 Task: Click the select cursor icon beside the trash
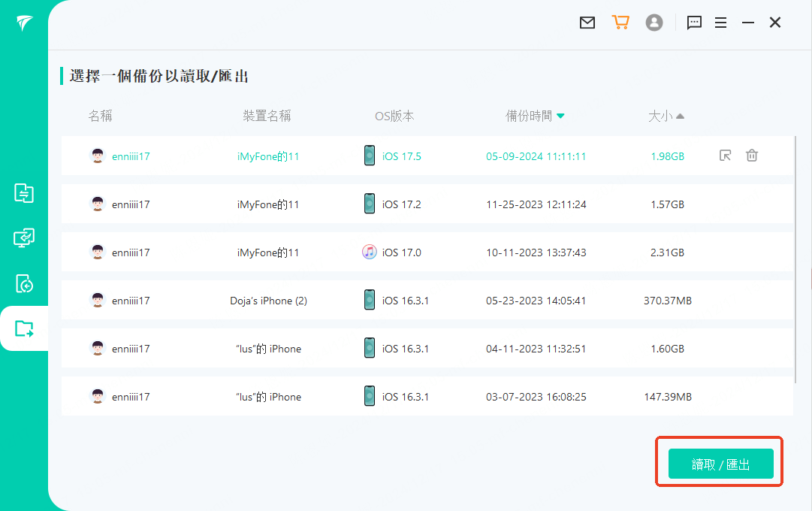click(x=725, y=156)
